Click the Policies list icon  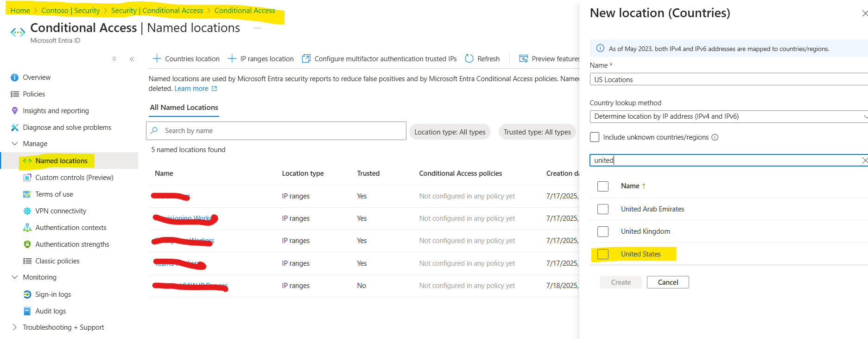coord(15,94)
